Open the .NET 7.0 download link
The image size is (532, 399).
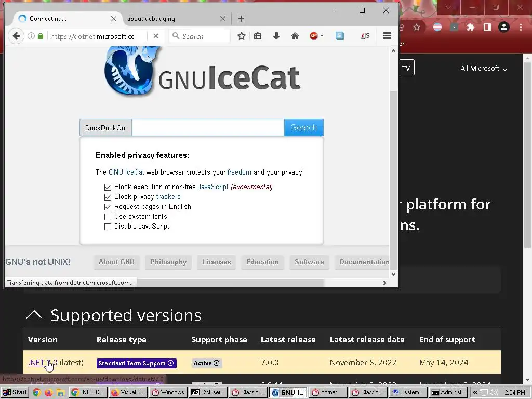pos(43,362)
